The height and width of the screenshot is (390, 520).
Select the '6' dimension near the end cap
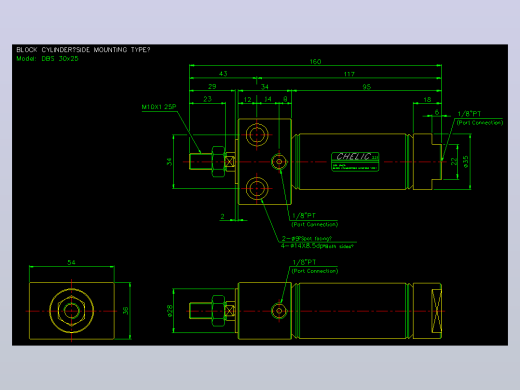(437, 112)
